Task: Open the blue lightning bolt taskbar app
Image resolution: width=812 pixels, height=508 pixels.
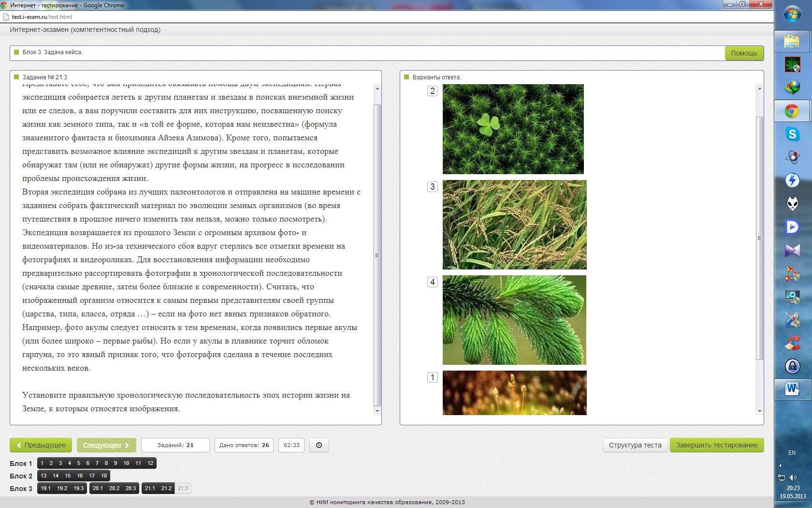Action: click(792, 180)
